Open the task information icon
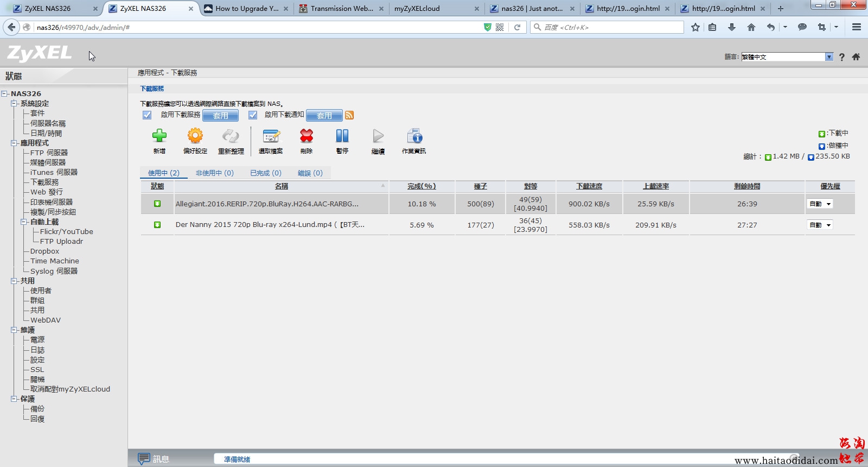This screenshot has width=868, height=467. (x=414, y=136)
